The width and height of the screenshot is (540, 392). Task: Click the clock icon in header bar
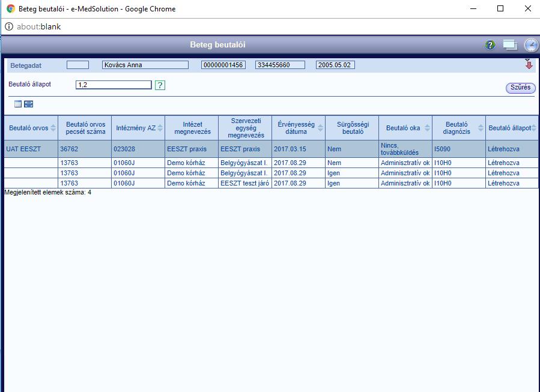point(531,45)
